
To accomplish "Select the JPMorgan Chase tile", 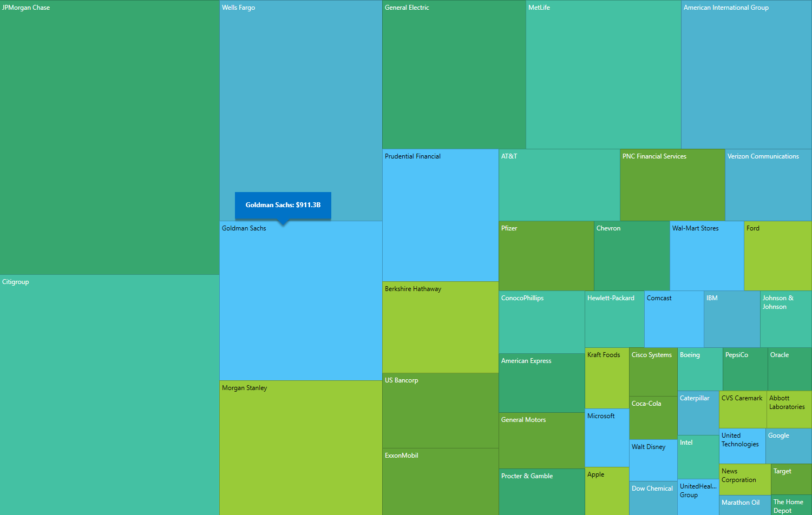I will click(x=109, y=137).
